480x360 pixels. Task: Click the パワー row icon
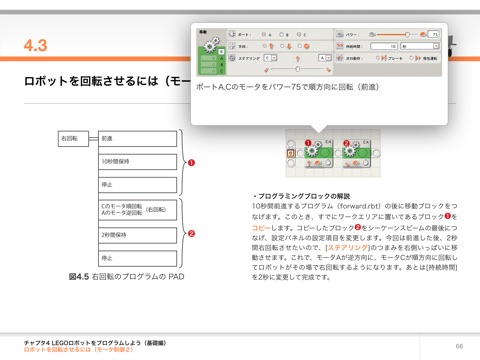click(340, 34)
